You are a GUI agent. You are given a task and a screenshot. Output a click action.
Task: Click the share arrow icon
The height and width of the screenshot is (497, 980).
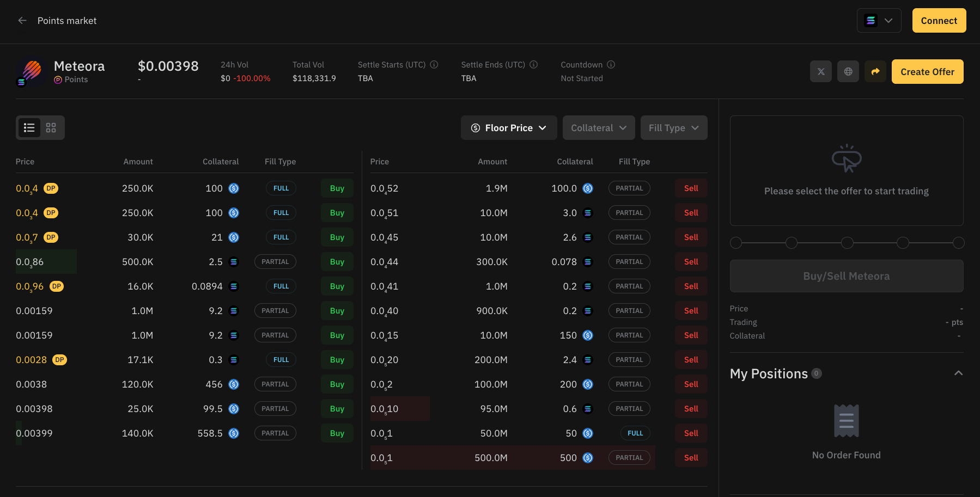(x=875, y=72)
